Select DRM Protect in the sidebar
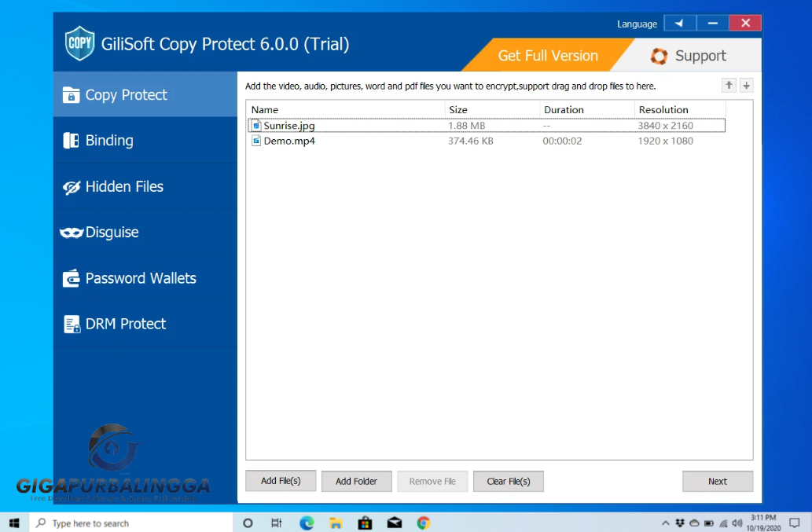812x532 pixels. [x=145, y=324]
